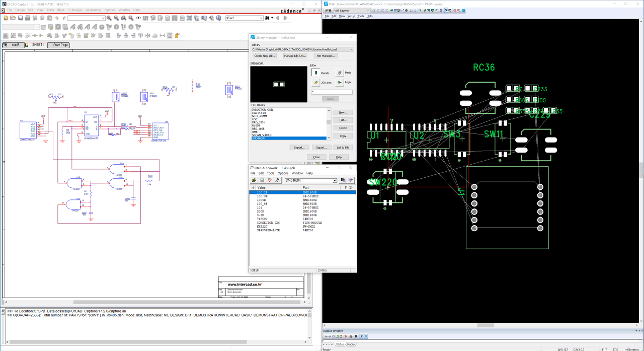Click the Cut scissors icon in OrCAD toolbar
Screen dimensions: 644x351
(x=35, y=18)
